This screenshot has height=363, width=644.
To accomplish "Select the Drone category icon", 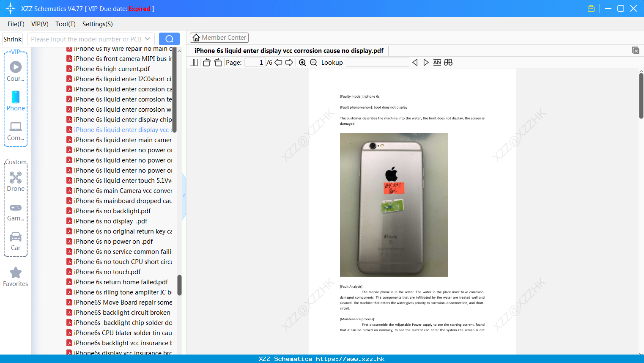I will pyautogui.click(x=16, y=181).
